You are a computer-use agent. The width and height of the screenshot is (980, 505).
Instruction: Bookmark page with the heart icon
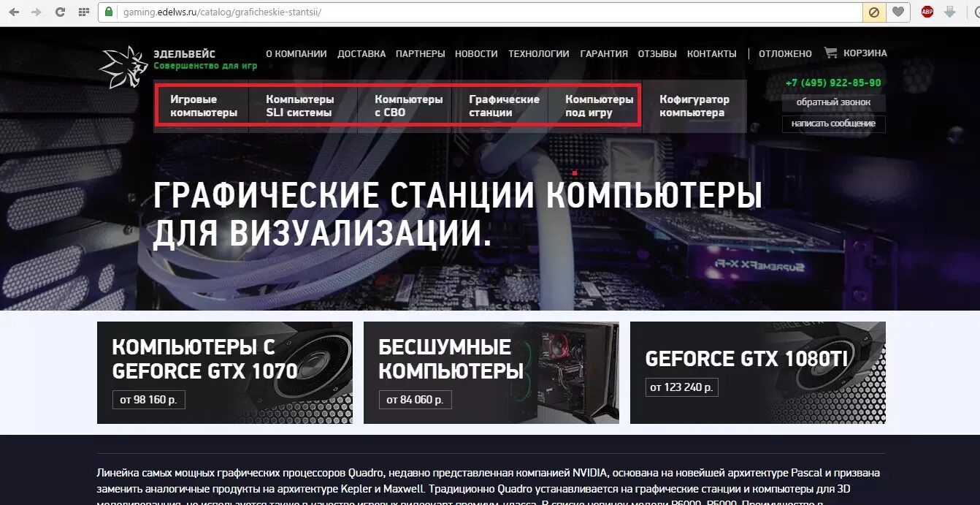click(898, 12)
